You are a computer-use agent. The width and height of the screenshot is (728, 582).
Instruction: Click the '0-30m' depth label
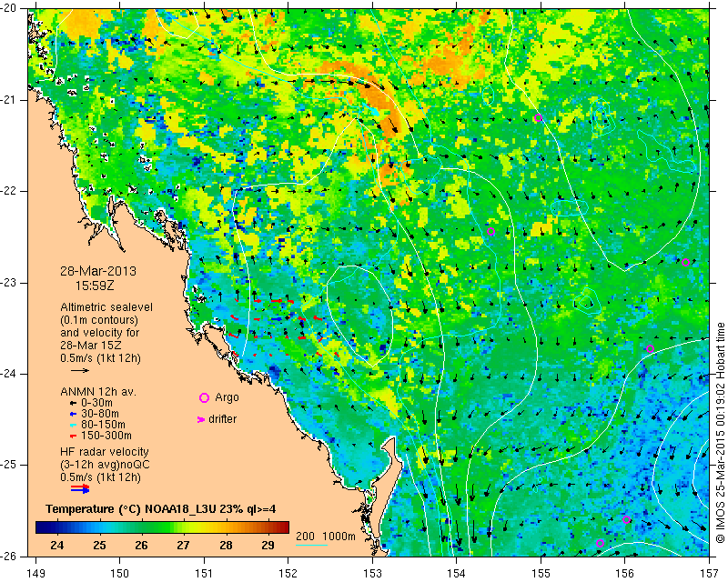96,403
